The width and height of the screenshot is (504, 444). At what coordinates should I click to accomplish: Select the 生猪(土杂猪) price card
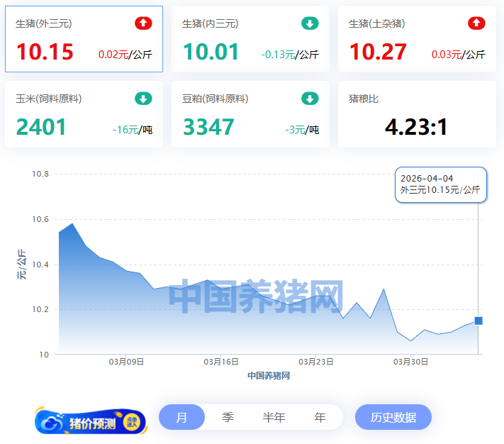417,40
